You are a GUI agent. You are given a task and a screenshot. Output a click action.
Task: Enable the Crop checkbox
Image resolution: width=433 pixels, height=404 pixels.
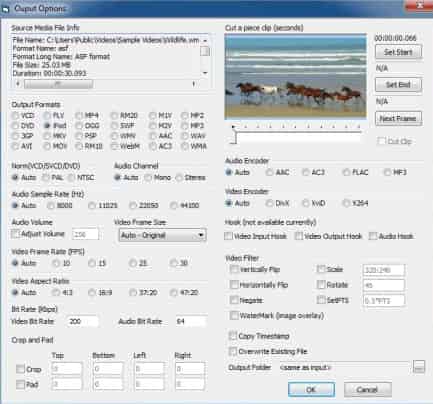point(21,369)
